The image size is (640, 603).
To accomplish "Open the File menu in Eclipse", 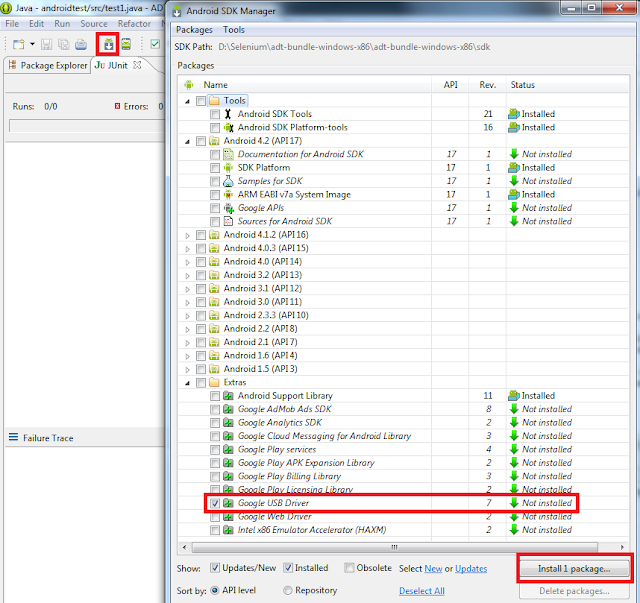I will click(12, 24).
